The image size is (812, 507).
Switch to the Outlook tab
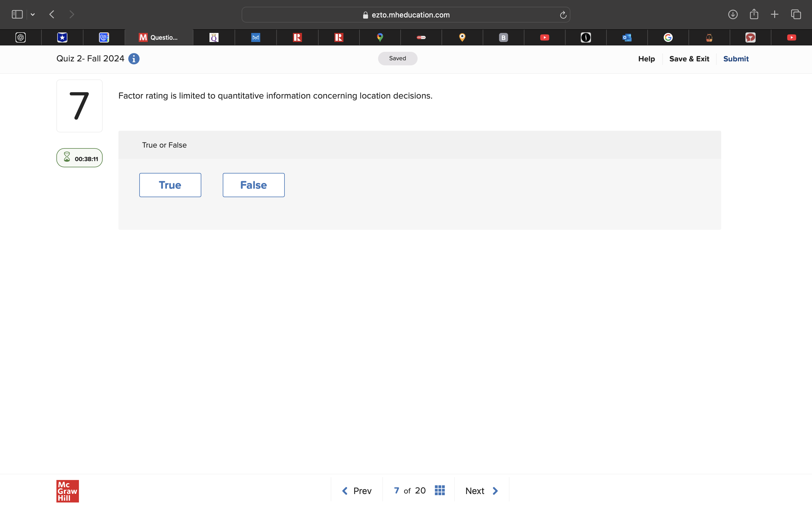click(627, 37)
